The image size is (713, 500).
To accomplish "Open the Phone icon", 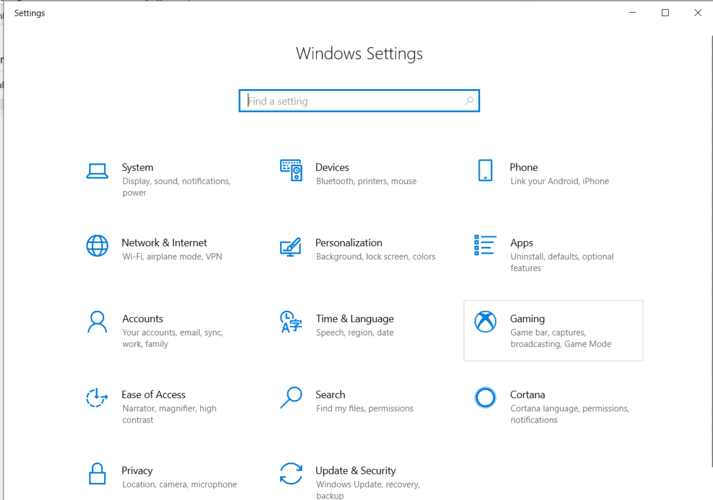I will click(x=485, y=170).
